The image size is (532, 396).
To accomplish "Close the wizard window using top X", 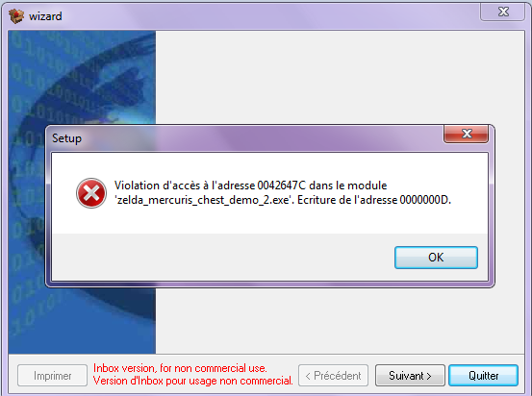I will (503, 12).
